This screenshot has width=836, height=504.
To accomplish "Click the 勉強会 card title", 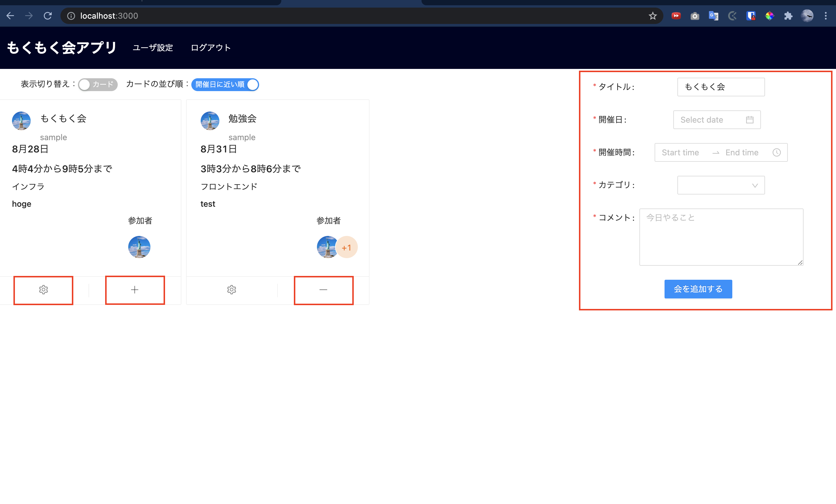I will click(242, 118).
